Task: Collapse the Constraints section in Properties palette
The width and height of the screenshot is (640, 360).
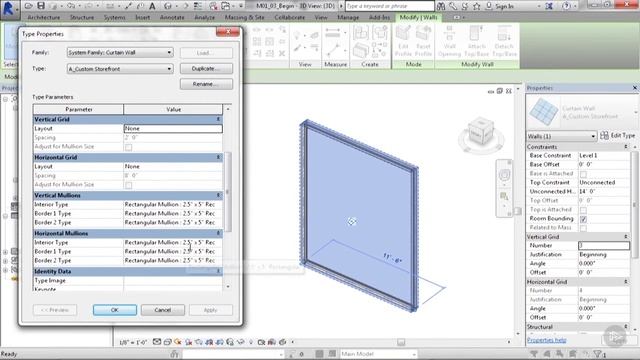Action: 626,147
